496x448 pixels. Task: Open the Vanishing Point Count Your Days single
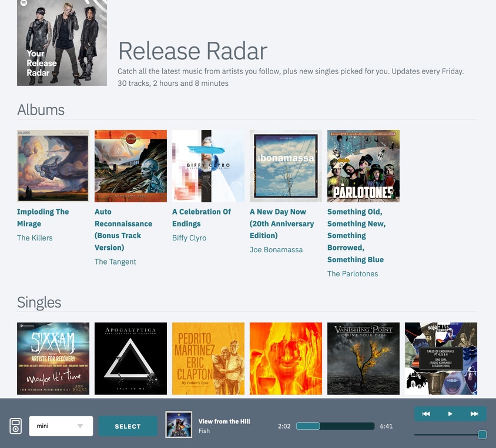[363, 359]
